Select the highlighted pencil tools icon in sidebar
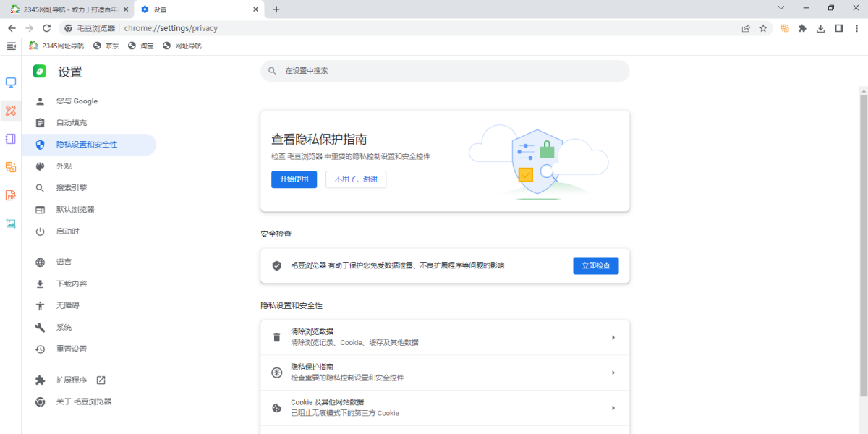The height and width of the screenshot is (434, 868). pos(10,111)
